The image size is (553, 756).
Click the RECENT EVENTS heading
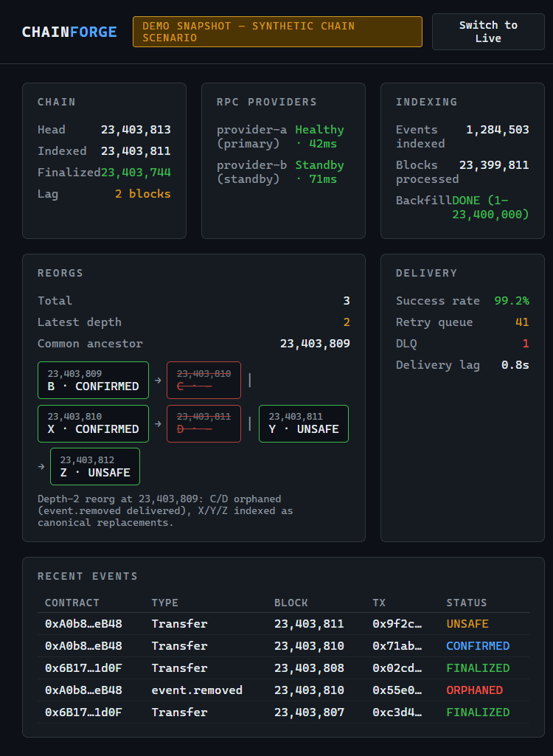(88, 576)
